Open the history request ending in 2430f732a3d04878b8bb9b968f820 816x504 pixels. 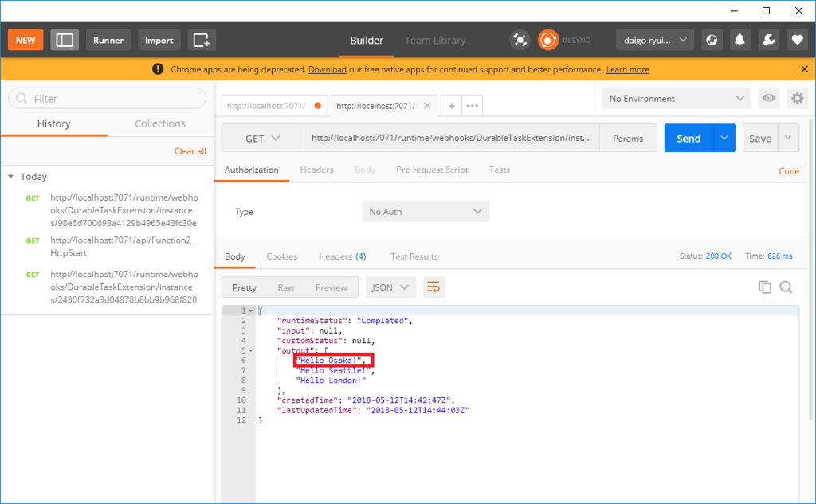(124, 287)
